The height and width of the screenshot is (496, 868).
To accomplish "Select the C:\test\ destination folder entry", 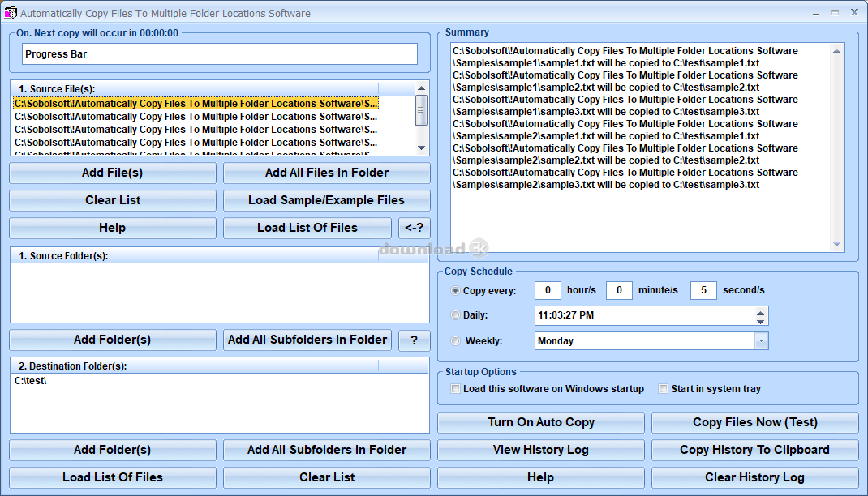I will click(x=31, y=380).
